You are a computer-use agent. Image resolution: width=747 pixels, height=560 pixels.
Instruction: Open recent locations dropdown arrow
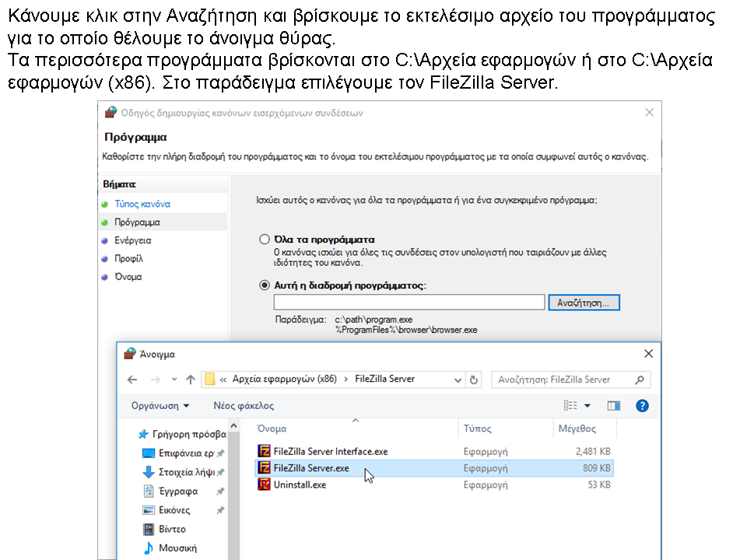coord(174,380)
